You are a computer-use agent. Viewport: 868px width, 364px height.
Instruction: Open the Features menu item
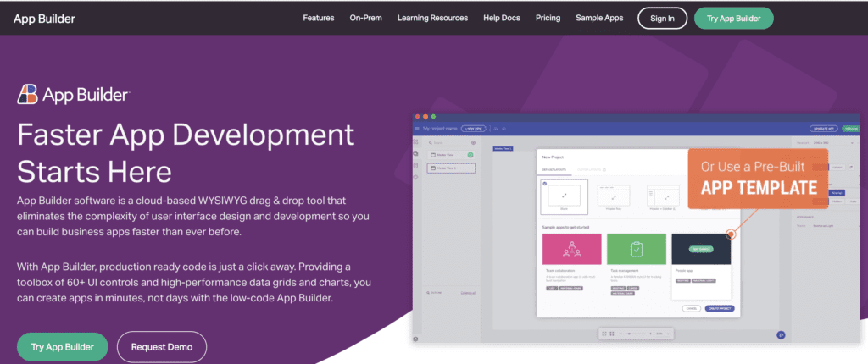[x=319, y=18]
